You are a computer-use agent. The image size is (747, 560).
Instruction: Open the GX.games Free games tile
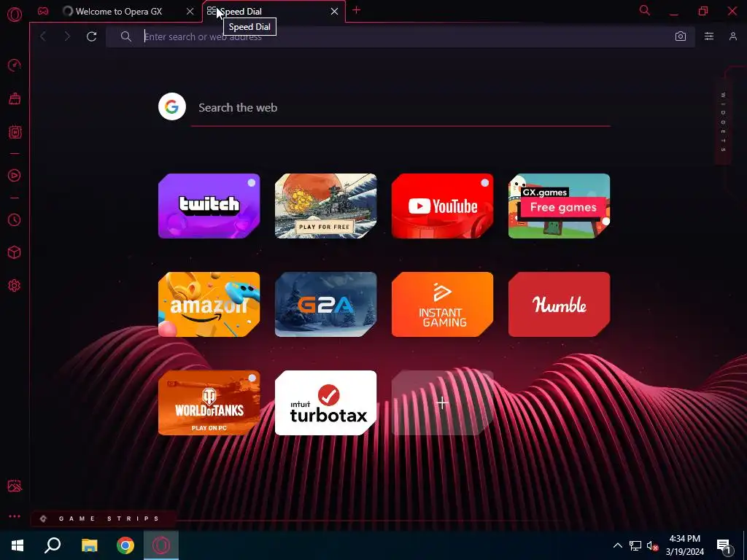pos(560,206)
